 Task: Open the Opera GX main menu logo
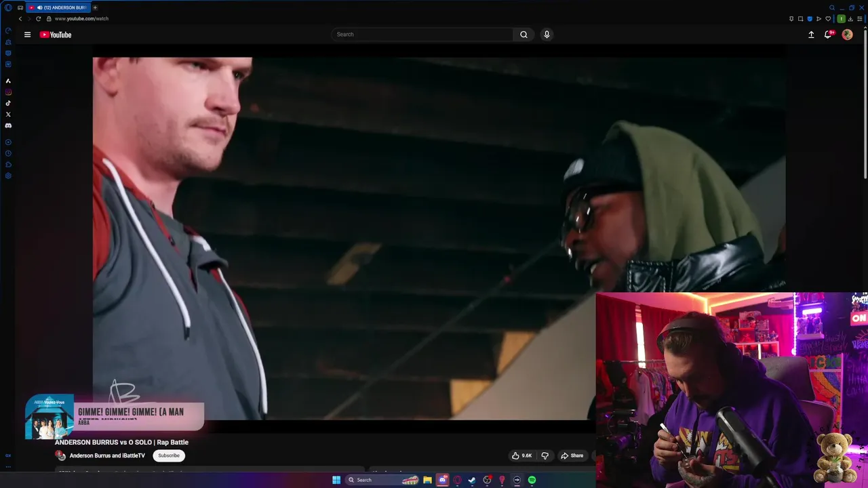tap(8, 7)
